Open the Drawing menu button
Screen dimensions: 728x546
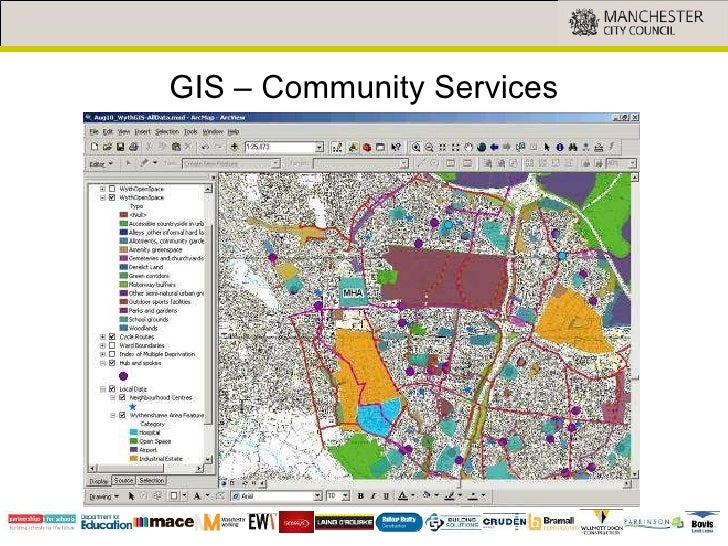point(104,496)
